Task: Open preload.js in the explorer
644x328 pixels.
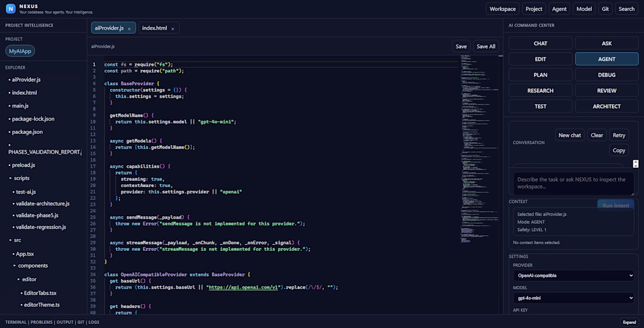Action: click(23, 165)
